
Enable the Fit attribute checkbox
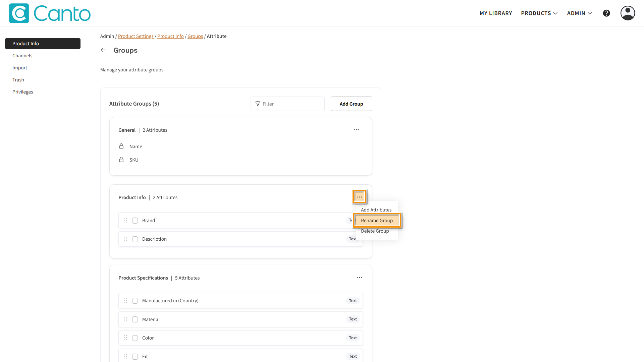click(x=135, y=357)
